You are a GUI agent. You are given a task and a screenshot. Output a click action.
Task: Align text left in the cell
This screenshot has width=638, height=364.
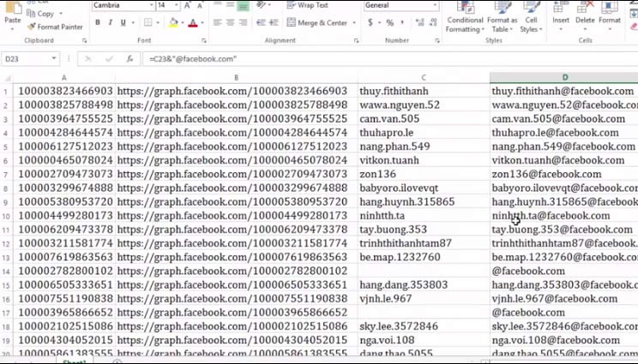tap(218, 23)
